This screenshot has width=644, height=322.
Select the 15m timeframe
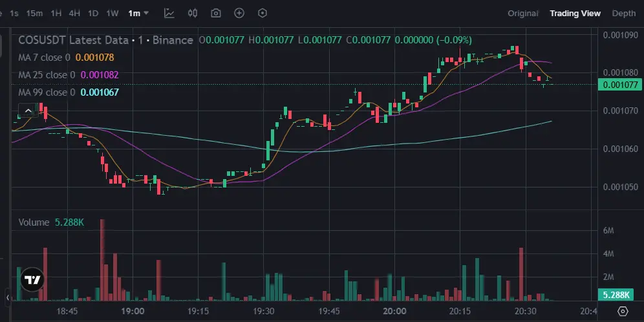(x=34, y=13)
